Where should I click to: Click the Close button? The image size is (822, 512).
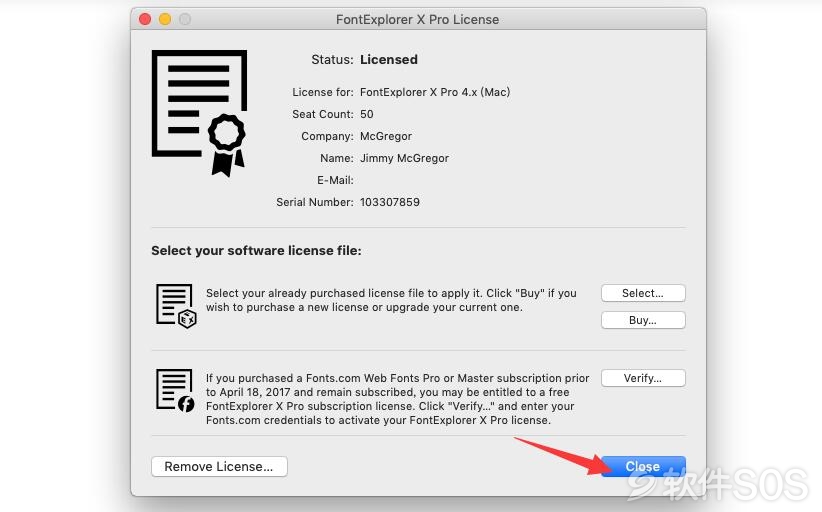pyautogui.click(x=643, y=466)
